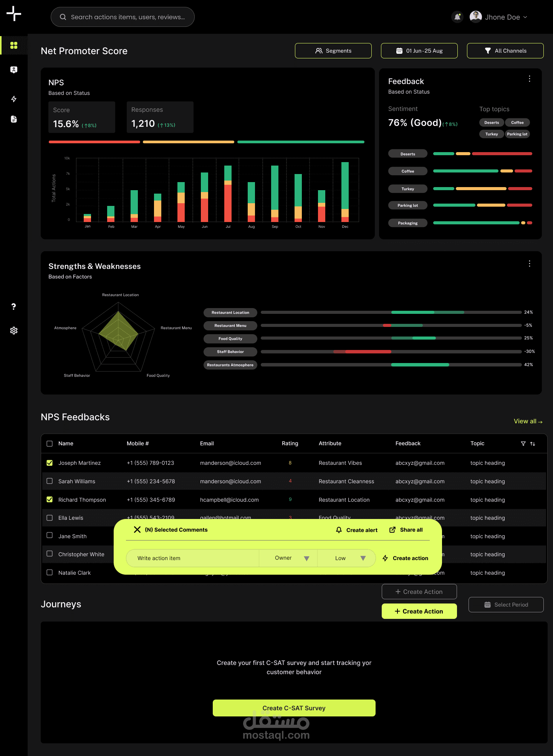Click the table filter funnel icon
The height and width of the screenshot is (756, 553).
coord(523,444)
